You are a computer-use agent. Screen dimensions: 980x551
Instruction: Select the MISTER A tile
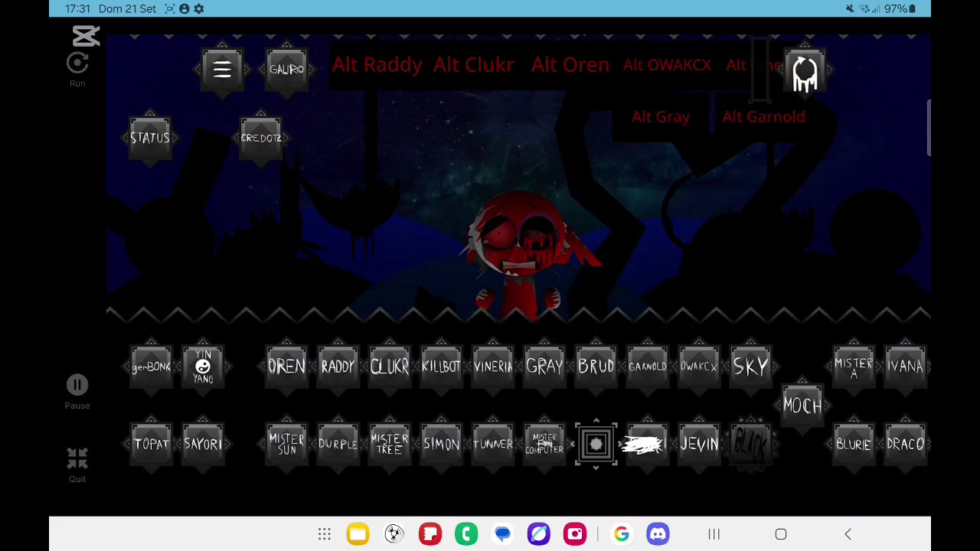tap(854, 367)
